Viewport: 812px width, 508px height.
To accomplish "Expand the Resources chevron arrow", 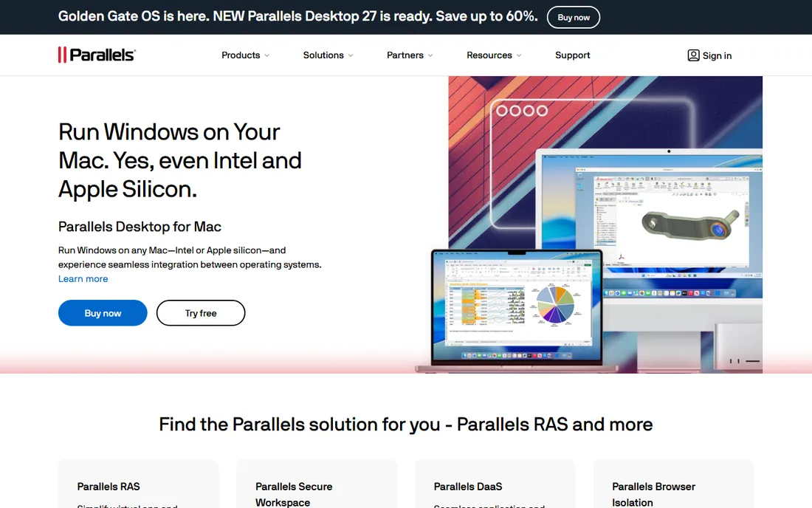I will 519,55.
